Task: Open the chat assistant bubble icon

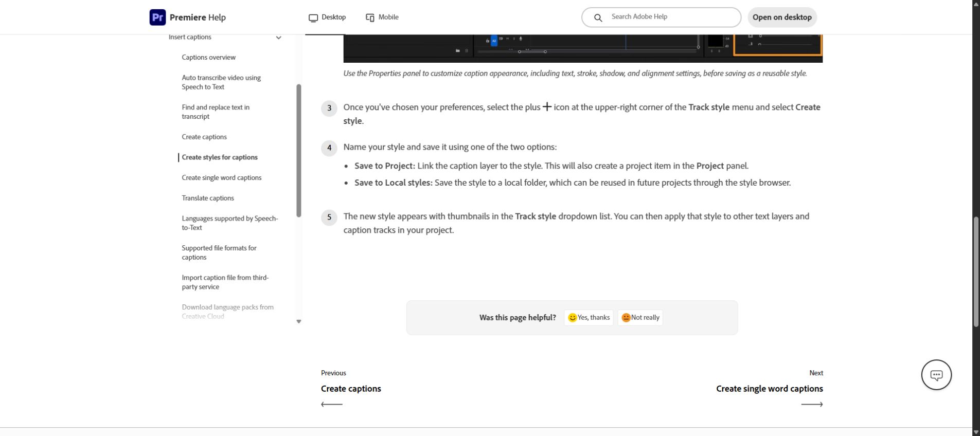Action: (x=936, y=375)
